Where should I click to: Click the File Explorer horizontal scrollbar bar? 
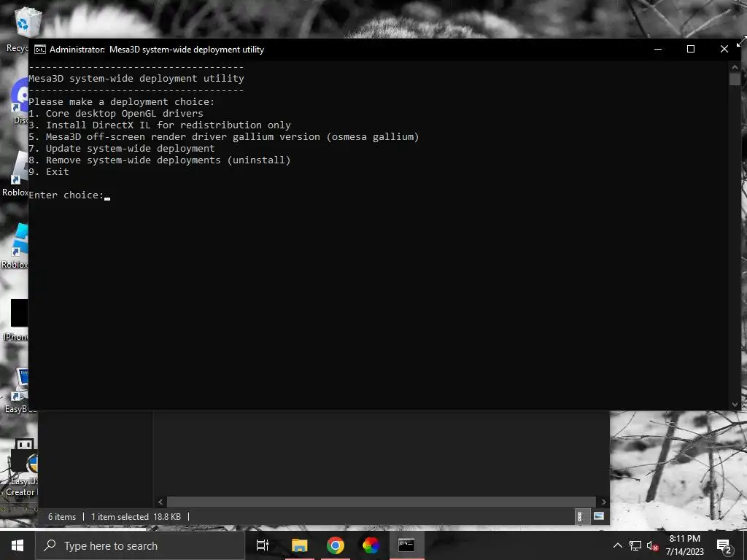381,502
